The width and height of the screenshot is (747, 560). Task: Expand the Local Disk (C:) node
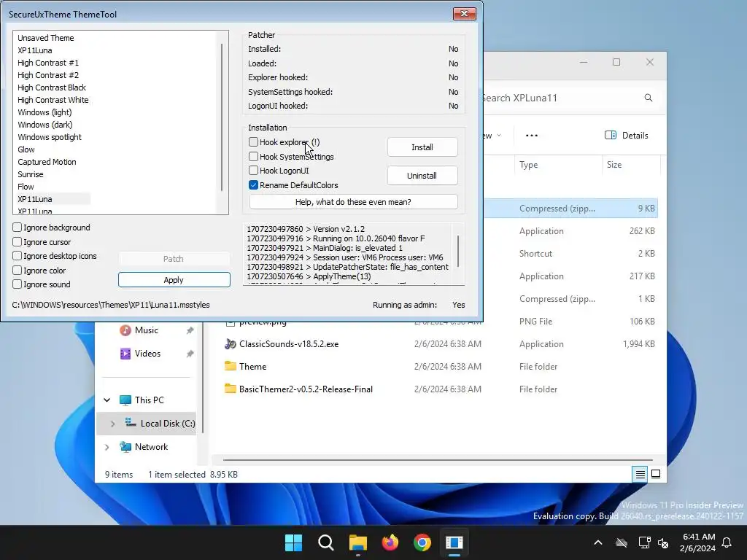113,424
